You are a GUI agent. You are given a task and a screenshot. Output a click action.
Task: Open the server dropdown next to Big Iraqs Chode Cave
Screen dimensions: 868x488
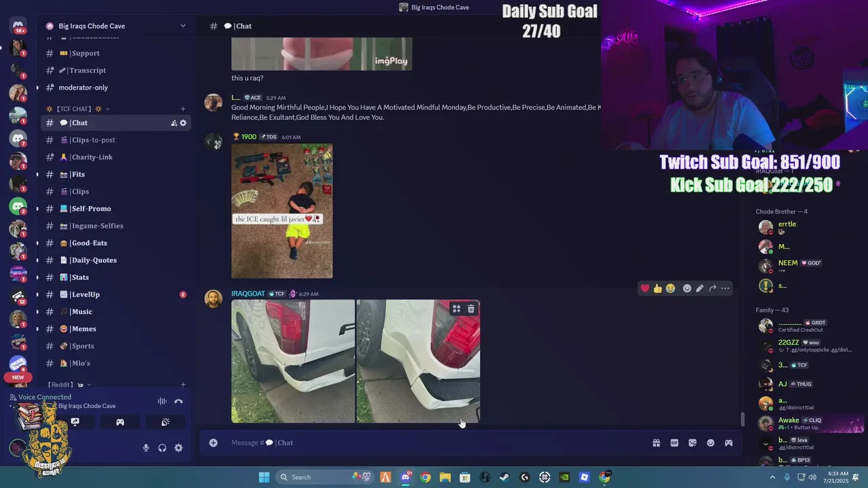tap(182, 26)
